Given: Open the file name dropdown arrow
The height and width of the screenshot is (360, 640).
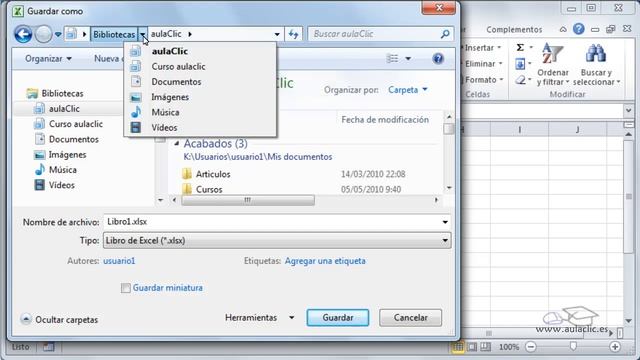Looking at the screenshot, I should (445, 222).
